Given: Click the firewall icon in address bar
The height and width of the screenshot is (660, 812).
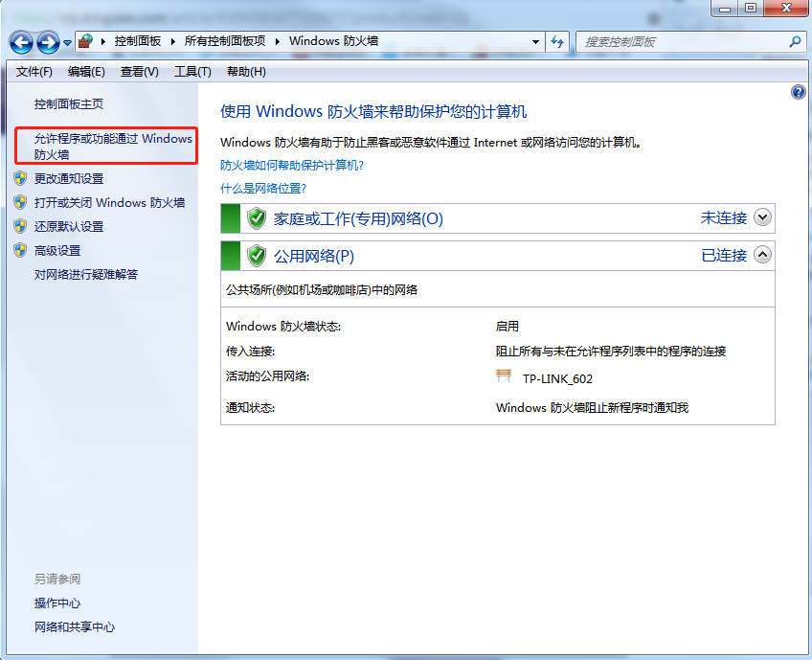Looking at the screenshot, I should pyautogui.click(x=86, y=41).
